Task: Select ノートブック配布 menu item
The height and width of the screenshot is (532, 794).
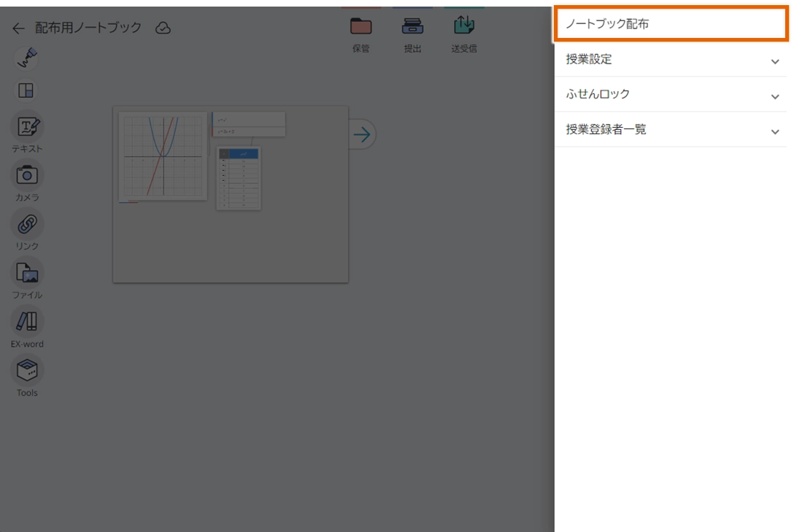Action: click(670, 24)
